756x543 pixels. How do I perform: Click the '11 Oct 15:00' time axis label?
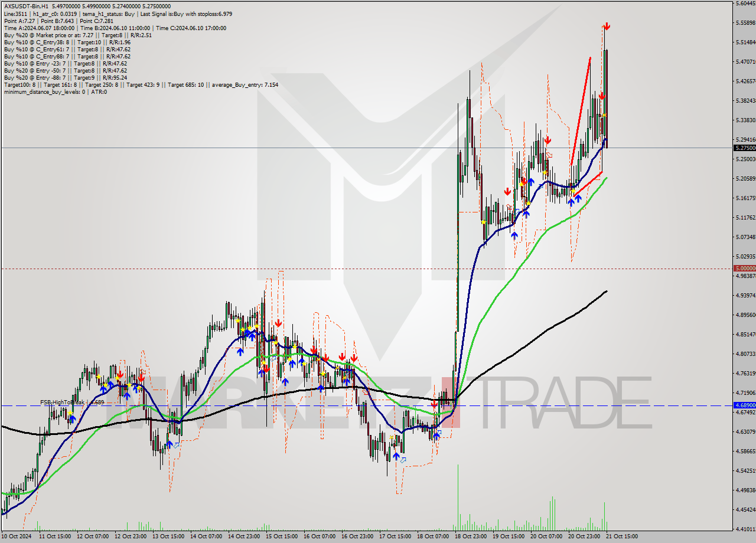[55, 537]
